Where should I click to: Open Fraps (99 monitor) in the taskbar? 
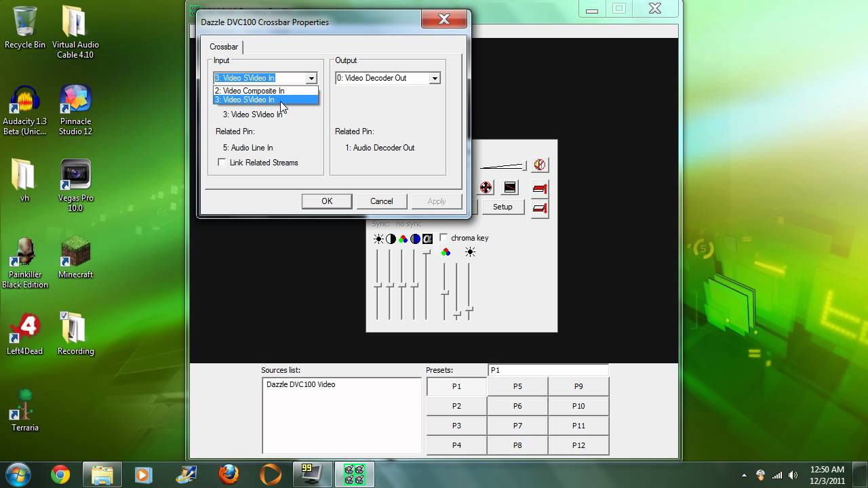pyautogui.click(x=313, y=474)
